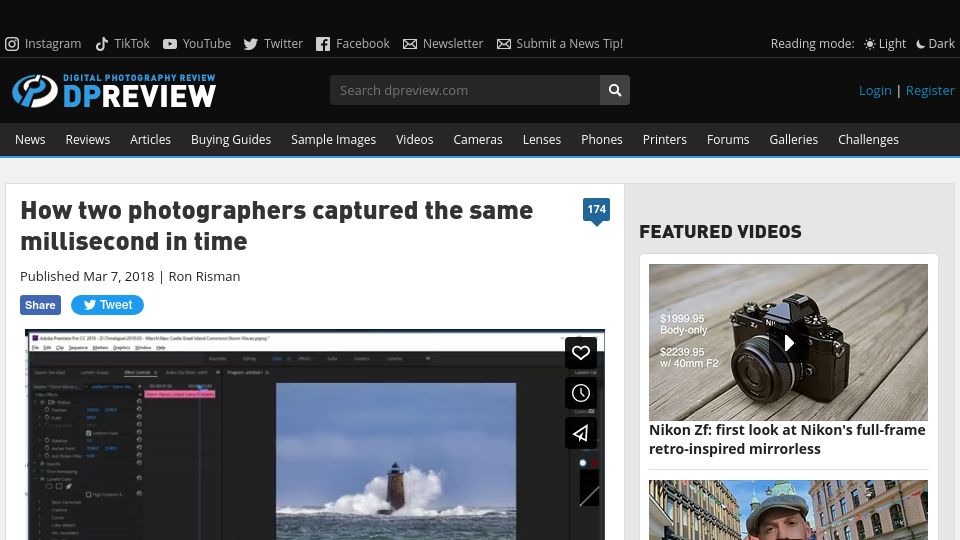This screenshot has height=540, width=960.
Task: Open the Login link
Action: coord(875,90)
